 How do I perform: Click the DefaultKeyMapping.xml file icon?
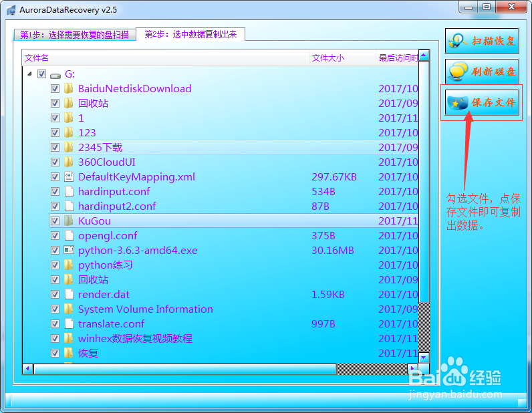click(x=69, y=177)
